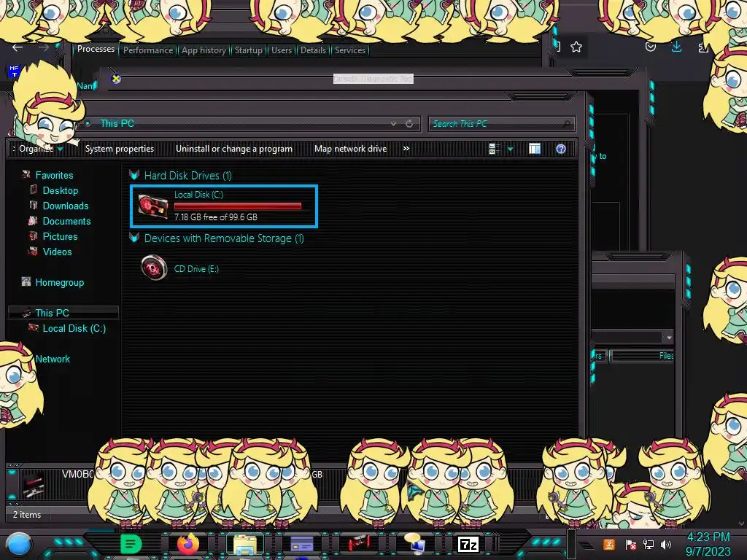Open Videos in navigation pane
This screenshot has width=747, height=560.
tap(57, 252)
